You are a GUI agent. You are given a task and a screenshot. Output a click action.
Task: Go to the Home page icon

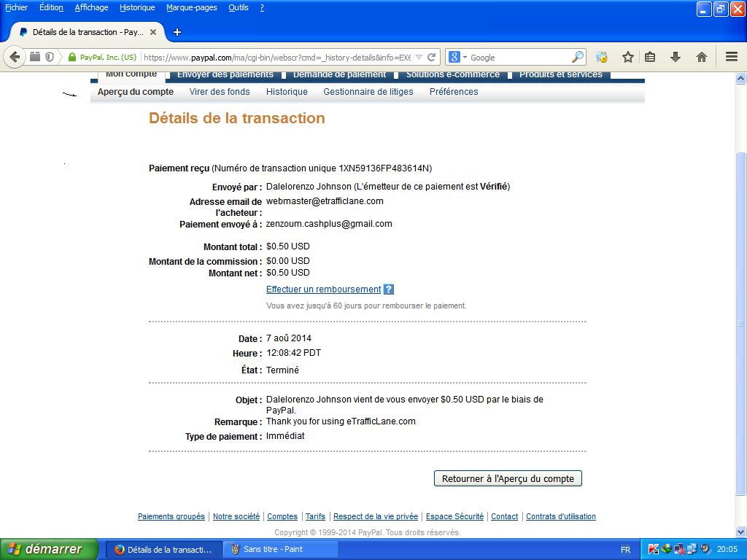tap(701, 57)
